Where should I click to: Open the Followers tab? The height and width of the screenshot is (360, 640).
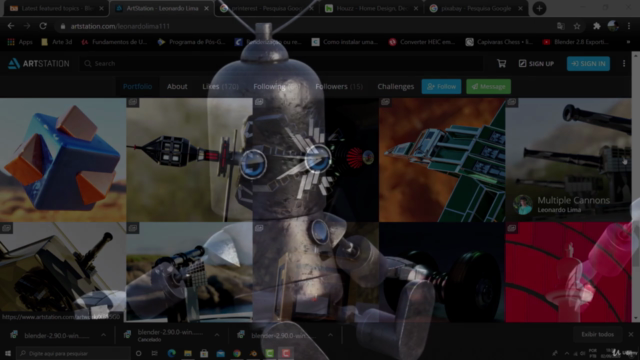click(x=339, y=87)
